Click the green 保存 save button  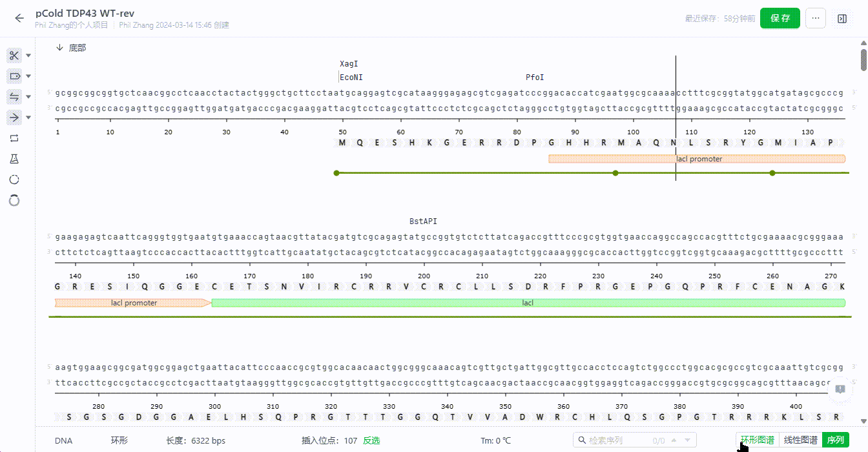tap(780, 19)
